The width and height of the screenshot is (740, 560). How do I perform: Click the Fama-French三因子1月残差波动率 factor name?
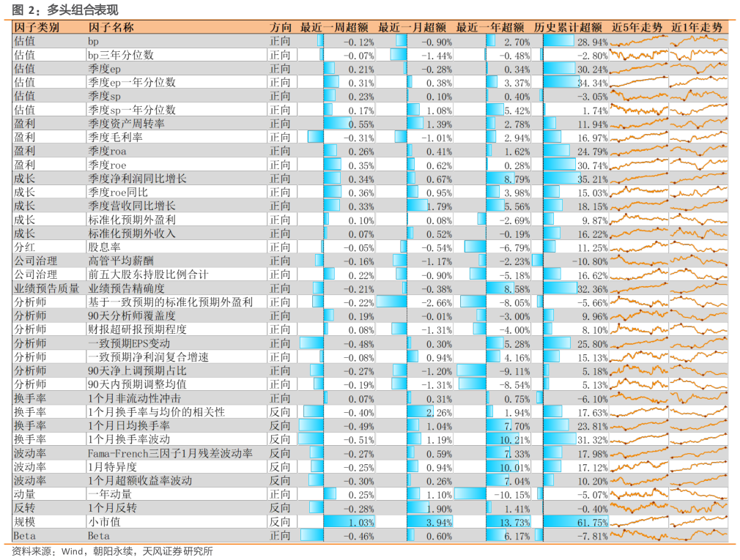click(170, 454)
